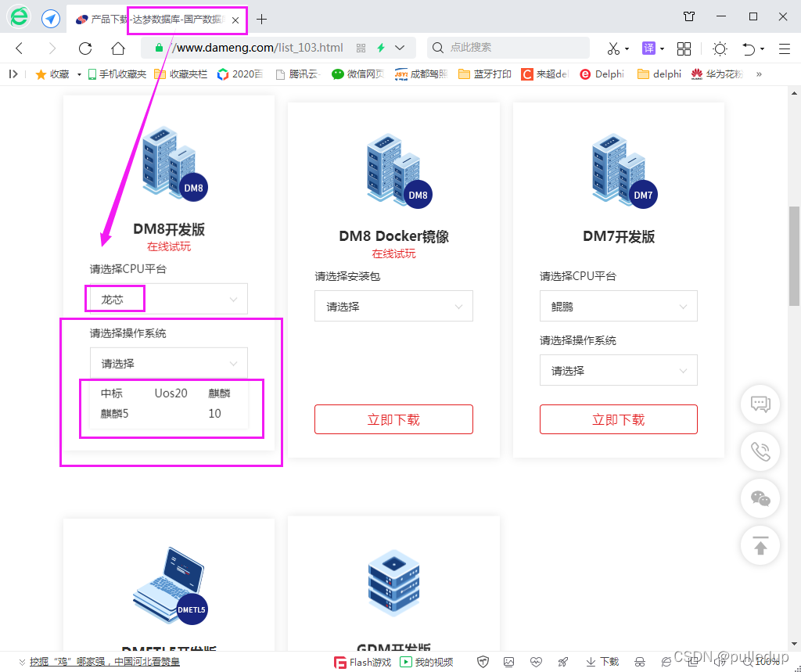Toggle the green lightning speed mode icon
801x672 pixels.
[381, 48]
